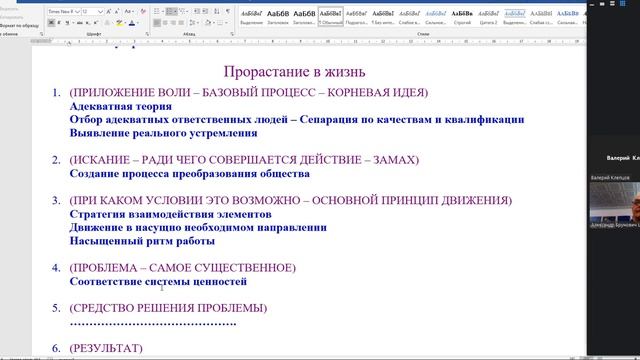This screenshot has height=360, width=640.
Task: Open the font name dropdown
Action: pos(77,11)
